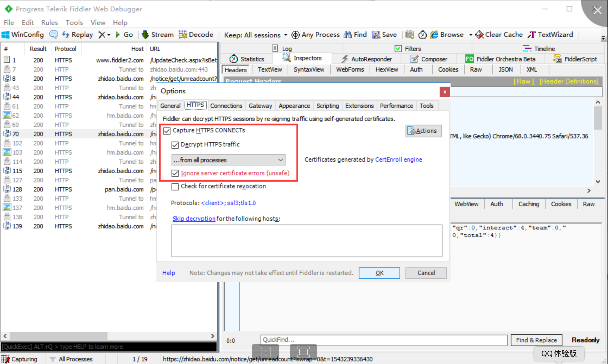Screen dimensions: 608x364
Task: Click the Capturing status indicator
Action: tap(20, 359)
